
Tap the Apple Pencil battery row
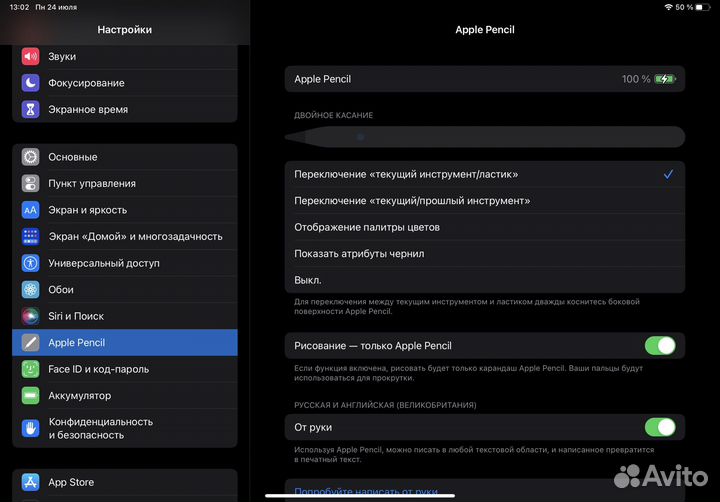pos(484,79)
